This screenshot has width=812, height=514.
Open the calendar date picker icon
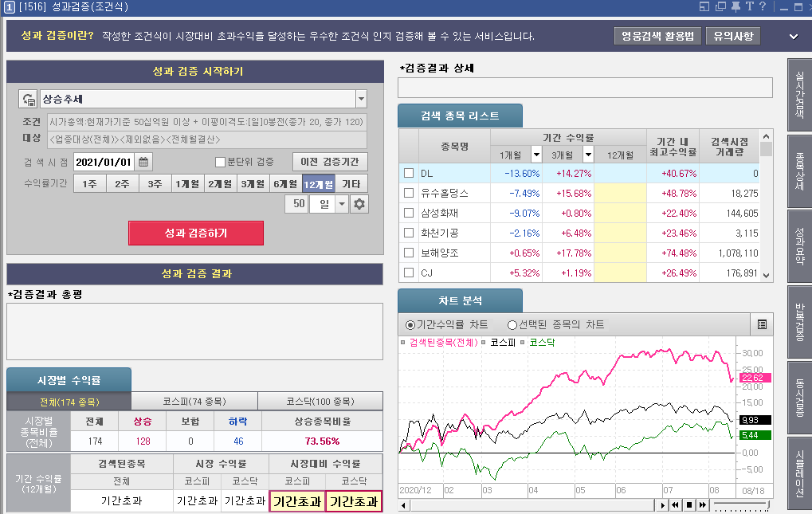(143, 162)
